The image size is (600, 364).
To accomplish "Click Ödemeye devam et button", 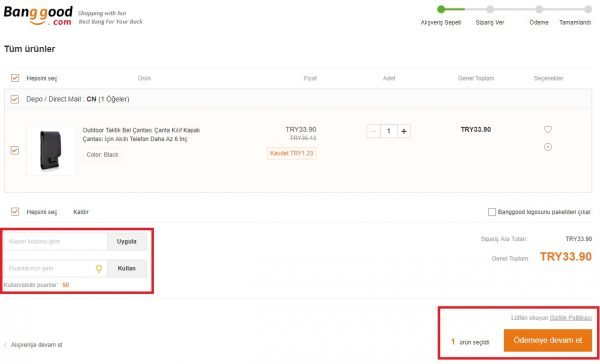I will point(548,340).
